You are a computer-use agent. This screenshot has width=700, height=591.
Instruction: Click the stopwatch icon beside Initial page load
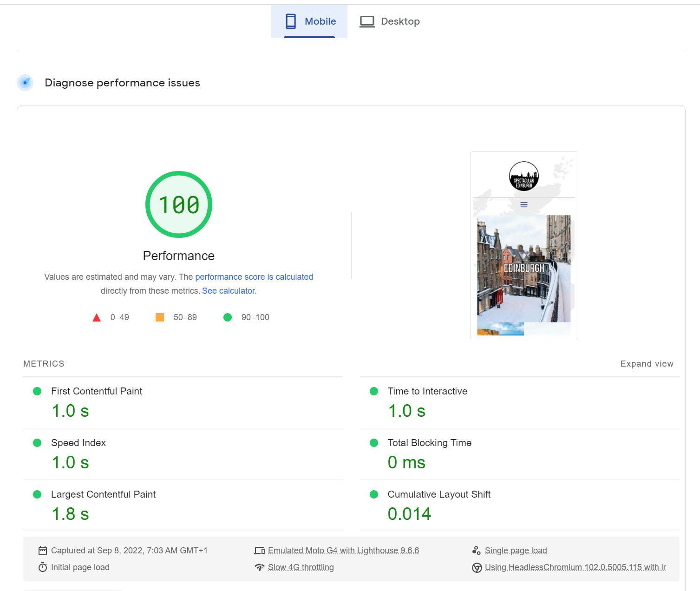pyautogui.click(x=43, y=567)
